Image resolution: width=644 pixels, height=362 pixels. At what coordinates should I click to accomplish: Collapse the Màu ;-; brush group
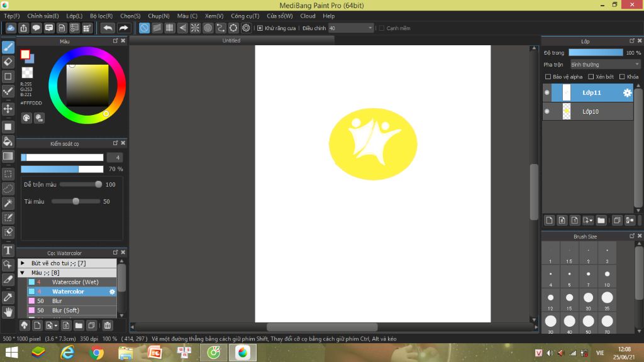pos(23,273)
